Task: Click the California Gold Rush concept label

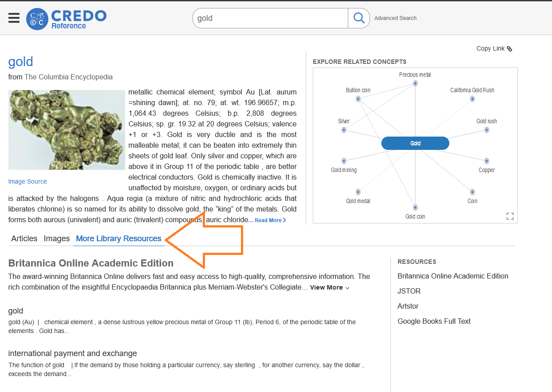Action: click(x=473, y=90)
